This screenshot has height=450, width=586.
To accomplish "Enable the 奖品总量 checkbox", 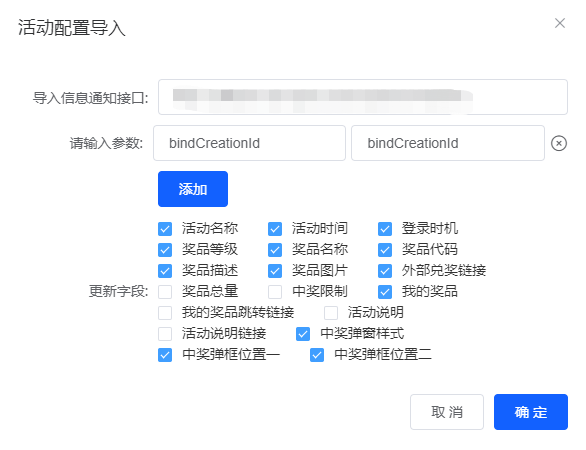I will (165, 292).
